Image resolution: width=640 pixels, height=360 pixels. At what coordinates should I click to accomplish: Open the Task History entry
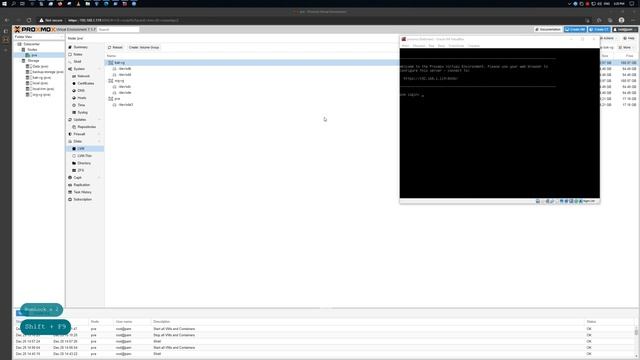click(82, 192)
